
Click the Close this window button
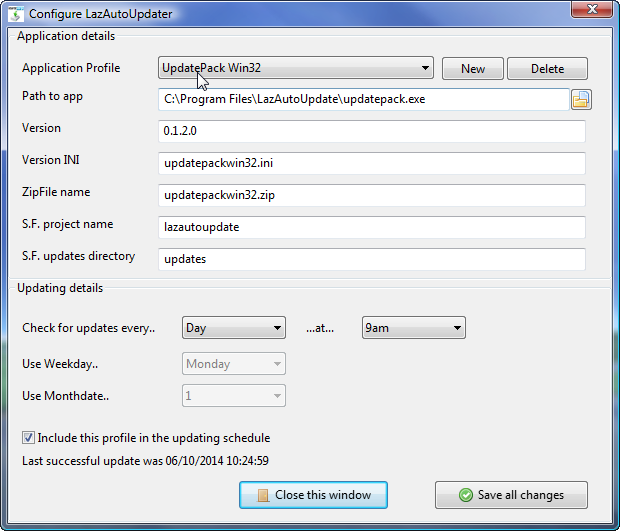pyautogui.click(x=313, y=495)
